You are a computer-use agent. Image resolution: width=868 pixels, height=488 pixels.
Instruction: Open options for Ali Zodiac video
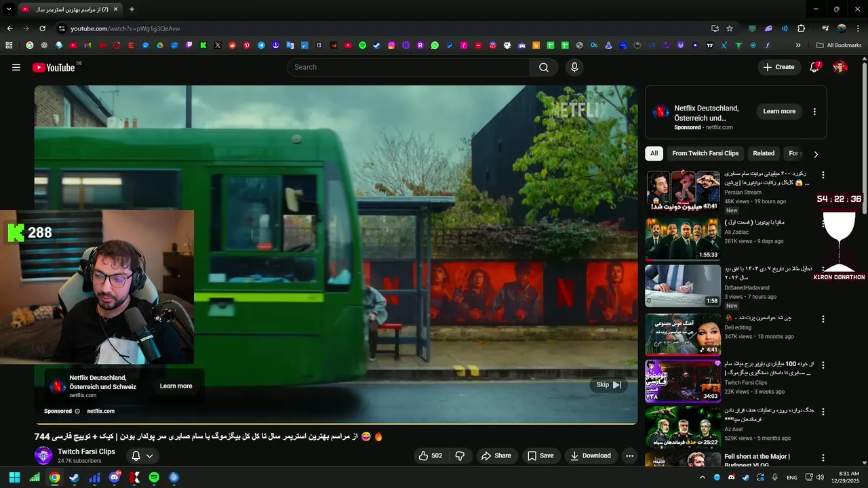point(823,222)
